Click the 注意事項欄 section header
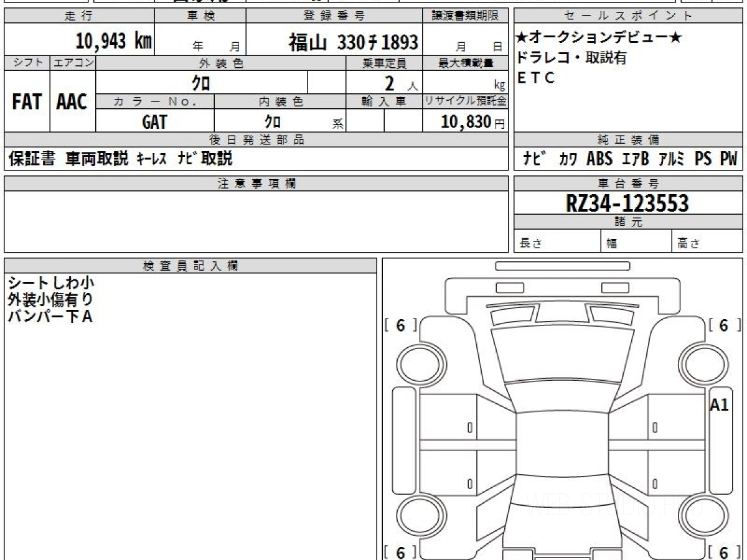 pos(256,184)
